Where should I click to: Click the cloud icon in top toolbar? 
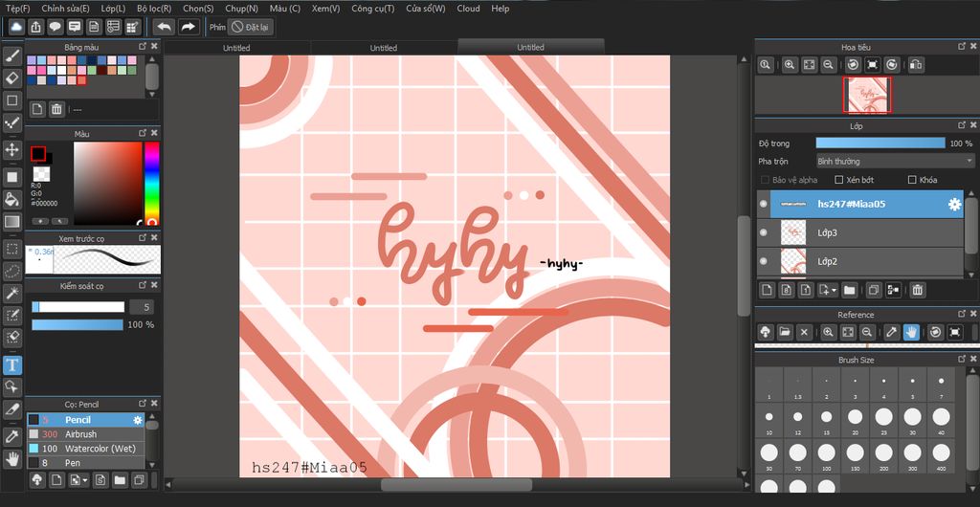pos(16,27)
